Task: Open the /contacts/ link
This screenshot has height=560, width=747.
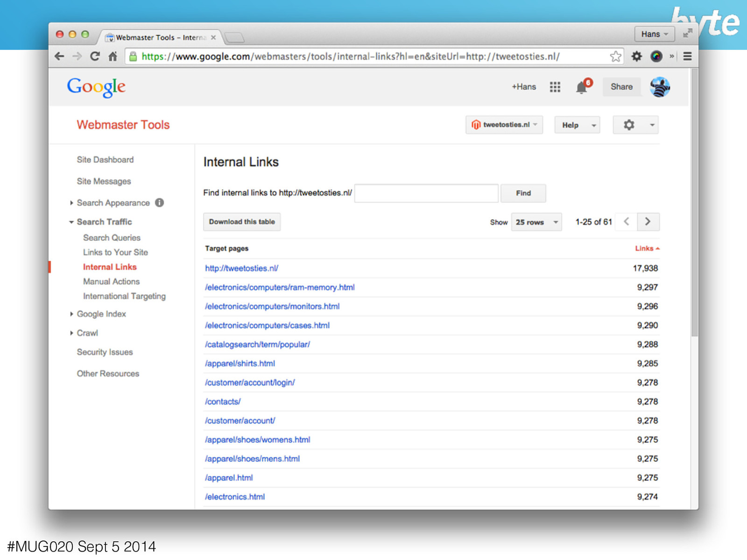Action: (223, 402)
